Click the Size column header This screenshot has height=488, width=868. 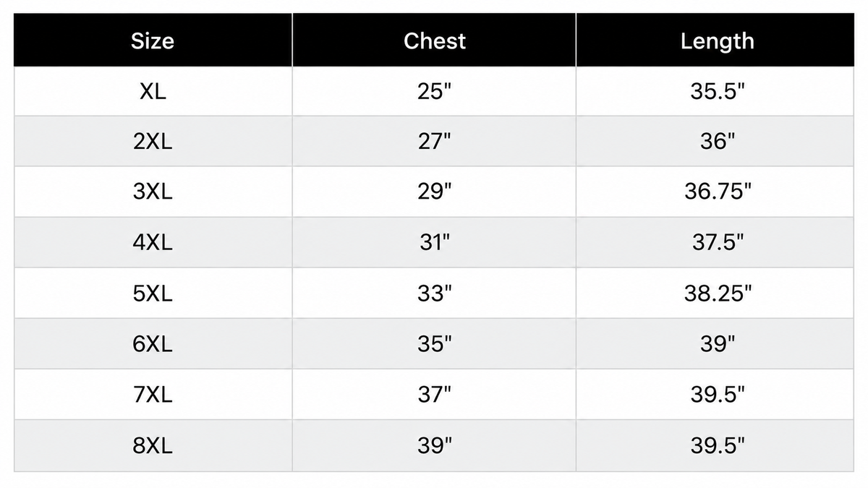click(153, 40)
